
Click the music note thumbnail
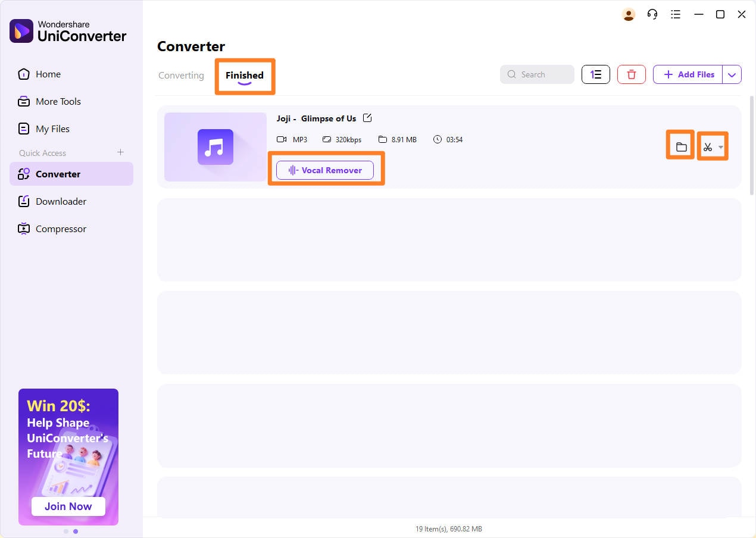[x=215, y=147]
